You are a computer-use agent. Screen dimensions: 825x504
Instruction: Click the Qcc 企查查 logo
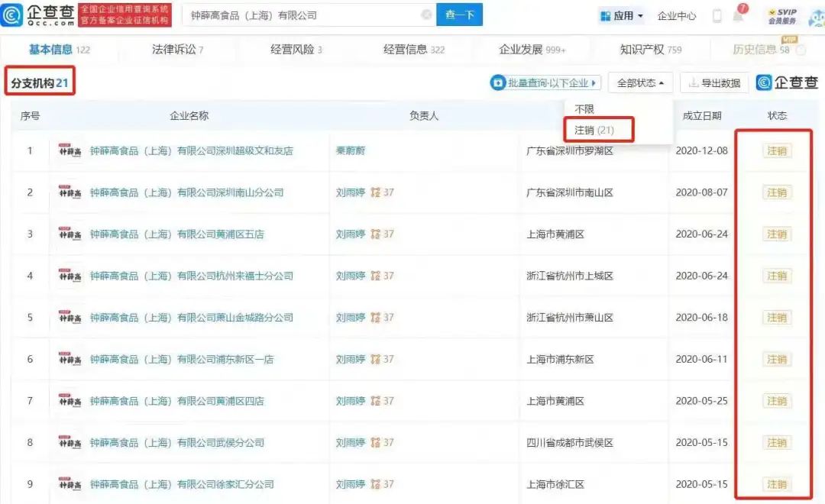[x=38, y=15]
